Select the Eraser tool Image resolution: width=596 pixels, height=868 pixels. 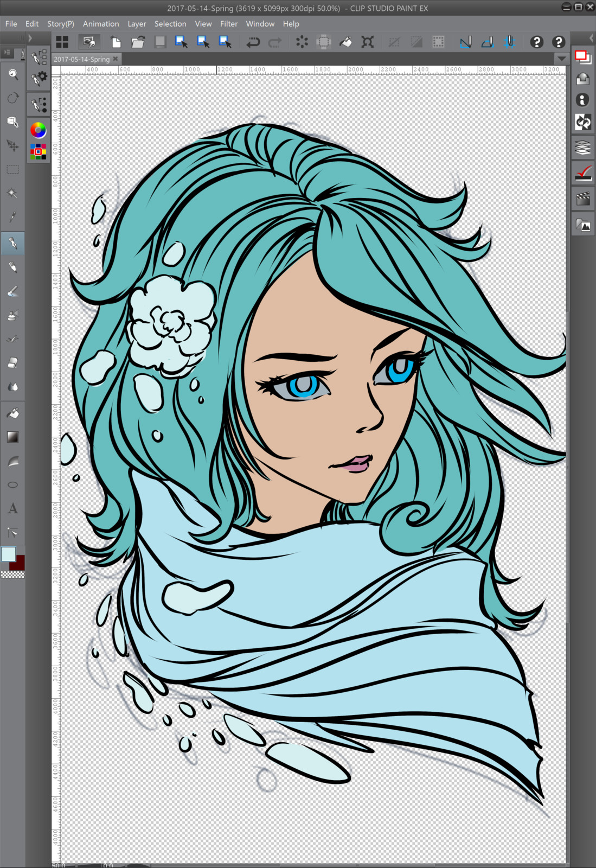tap(12, 363)
